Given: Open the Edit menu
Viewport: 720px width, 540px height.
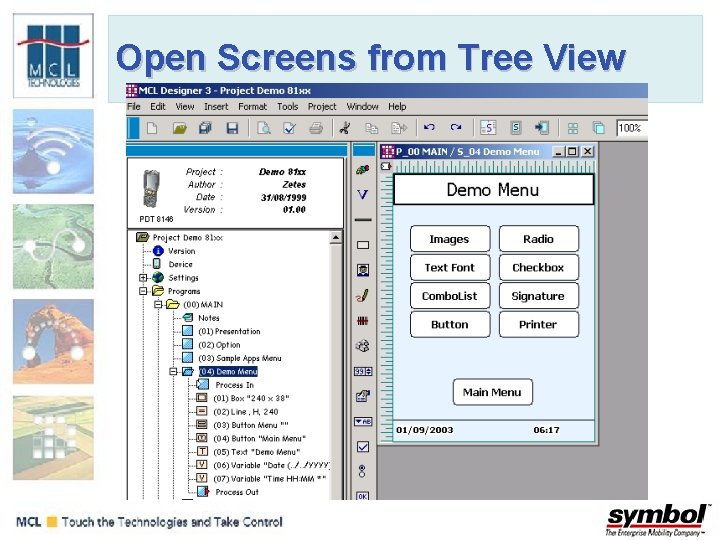Looking at the screenshot, I should tap(158, 107).
